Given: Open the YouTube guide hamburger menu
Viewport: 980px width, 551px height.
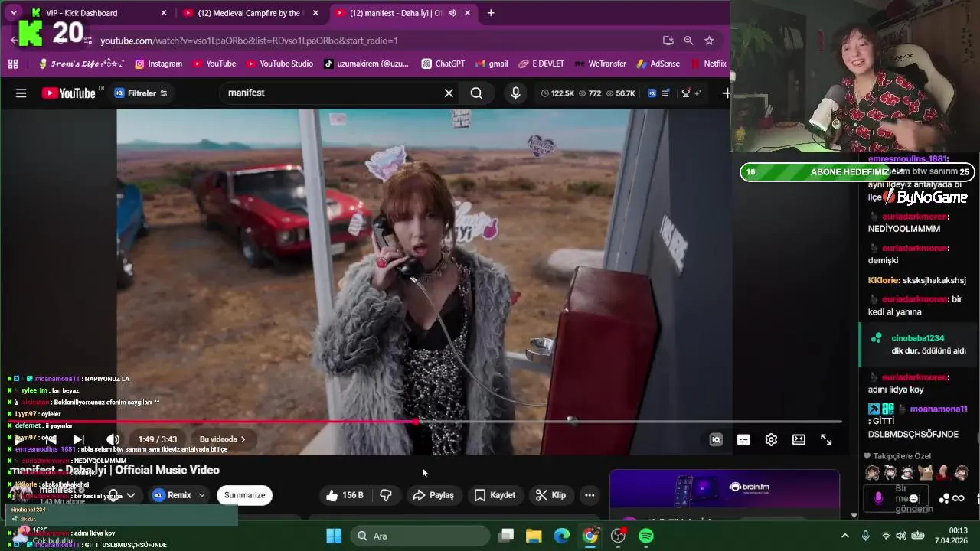Looking at the screenshot, I should 21,93.
